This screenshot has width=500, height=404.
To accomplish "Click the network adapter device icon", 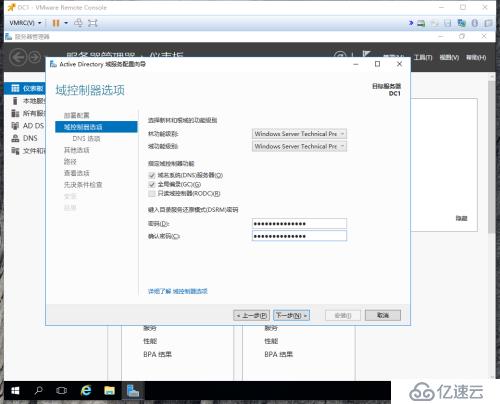I will tap(462, 23).
